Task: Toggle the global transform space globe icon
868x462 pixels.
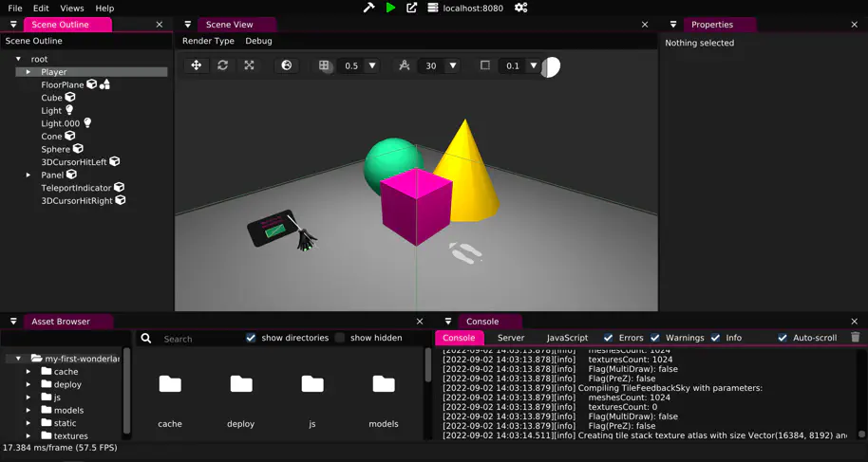Action: pos(286,65)
